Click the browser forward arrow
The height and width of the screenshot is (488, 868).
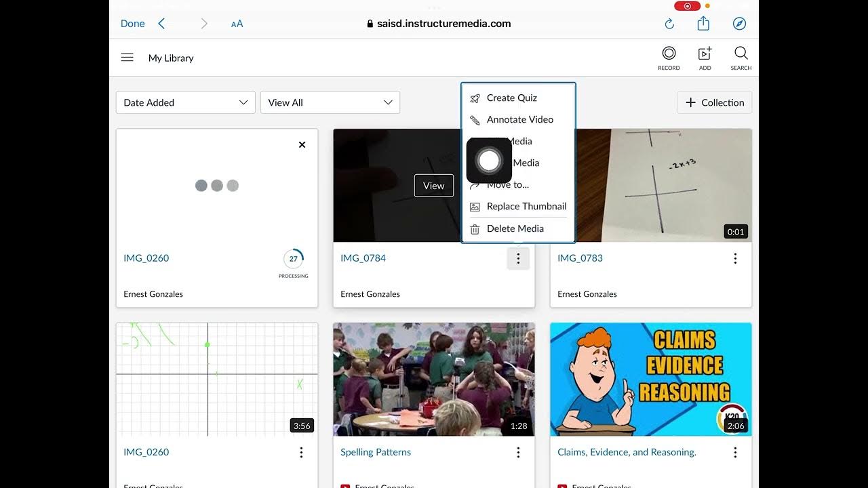pos(204,24)
